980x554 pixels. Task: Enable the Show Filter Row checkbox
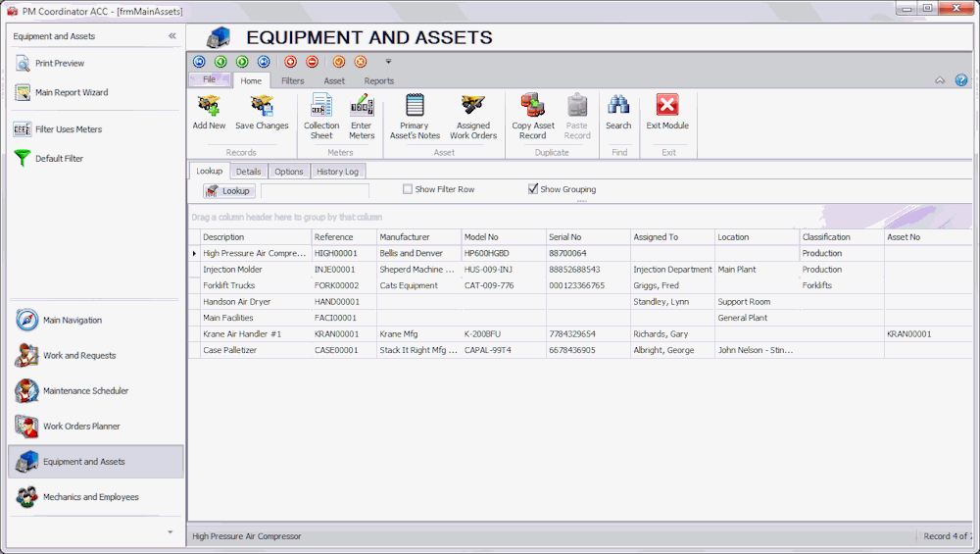coord(408,189)
